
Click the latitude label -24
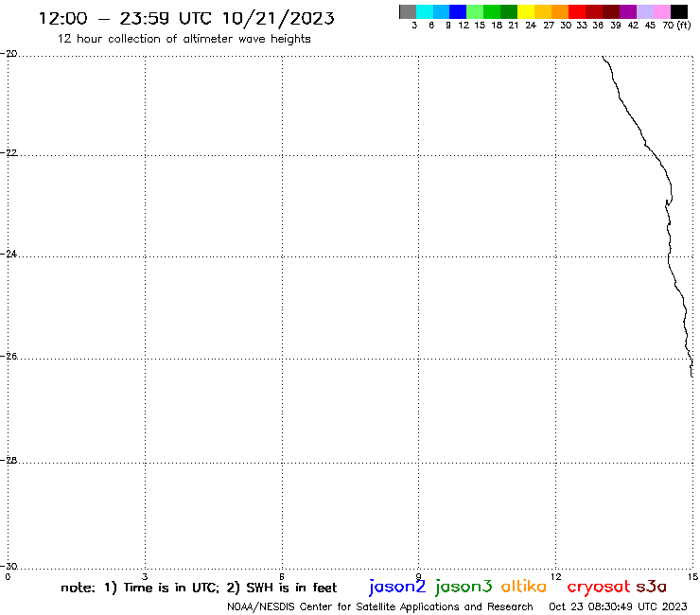tap(9, 255)
